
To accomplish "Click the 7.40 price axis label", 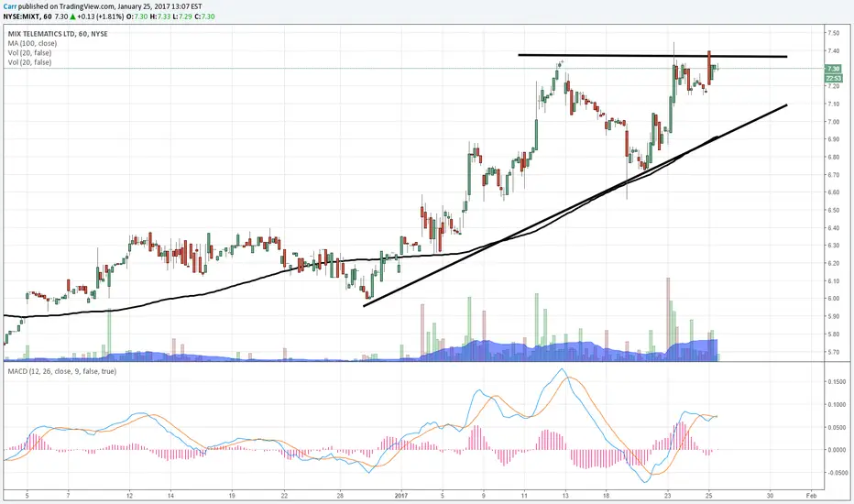I will click(x=833, y=50).
